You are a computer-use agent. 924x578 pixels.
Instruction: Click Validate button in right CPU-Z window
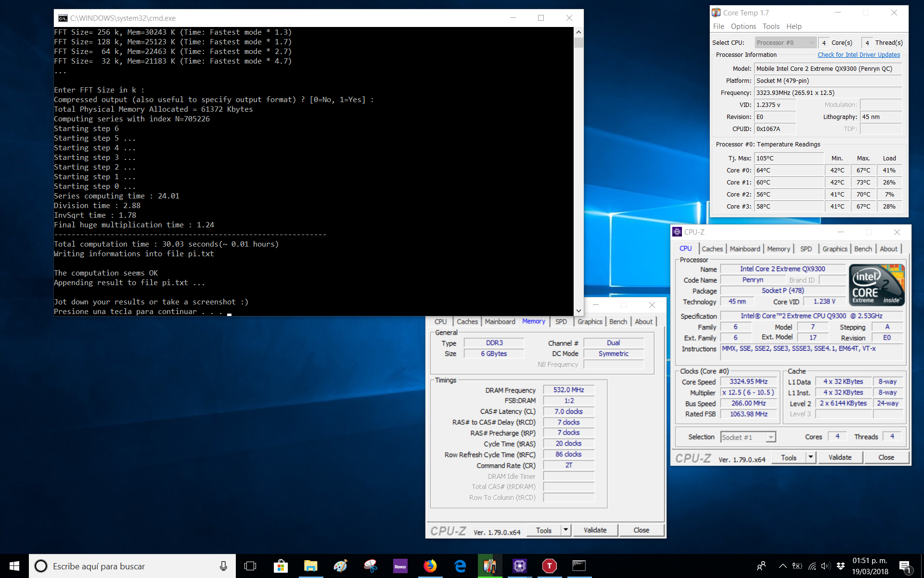[840, 458]
